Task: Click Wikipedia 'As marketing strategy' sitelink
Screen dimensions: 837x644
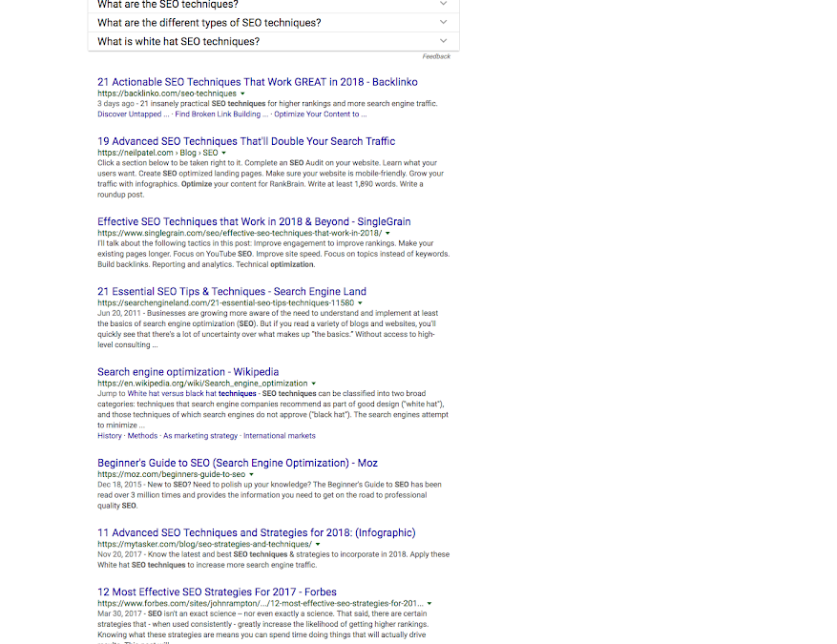Action: [x=200, y=436]
